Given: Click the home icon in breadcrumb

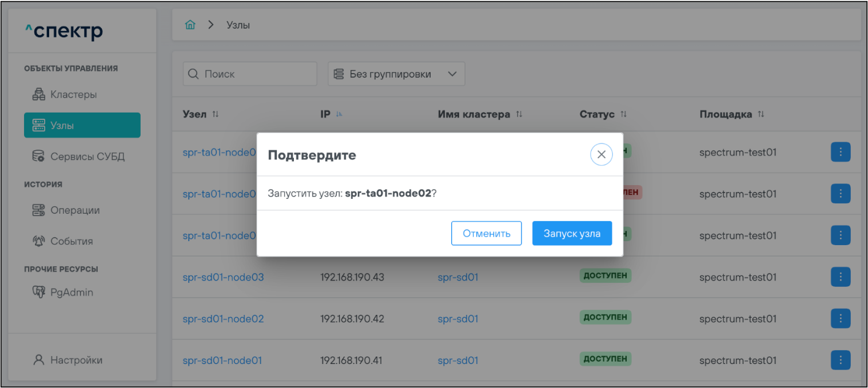Looking at the screenshot, I should [x=190, y=25].
